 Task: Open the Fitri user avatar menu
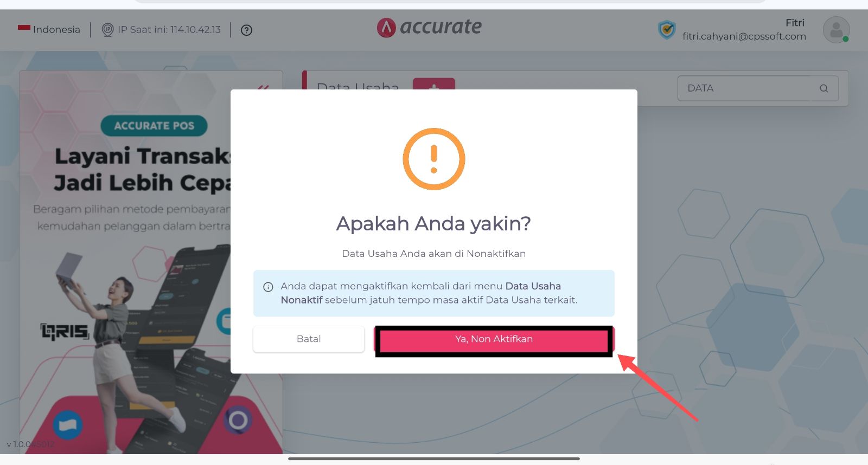pos(836,30)
